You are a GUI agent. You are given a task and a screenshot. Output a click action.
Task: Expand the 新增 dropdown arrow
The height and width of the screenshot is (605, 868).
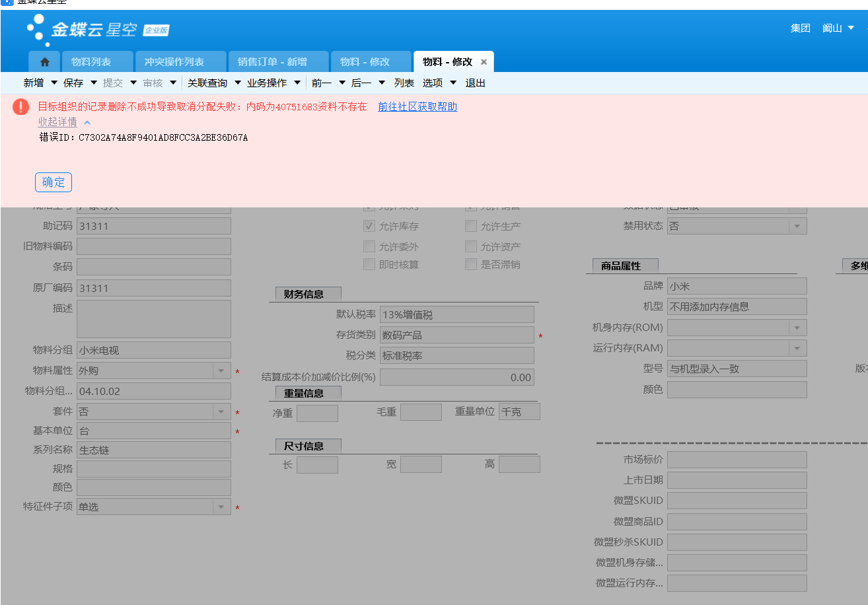pyautogui.click(x=53, y=83)
